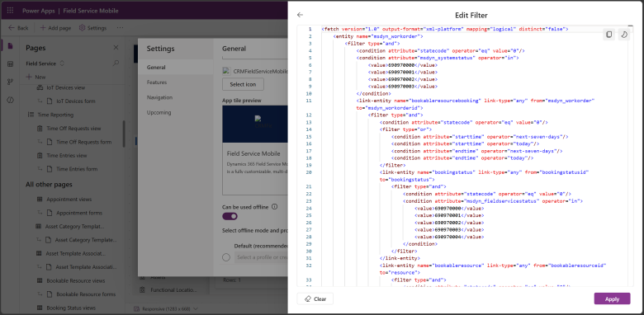Click the value 690970003 on line 9
The width and height of the screenshot is (644, 315).
click(x=403, y=87)
